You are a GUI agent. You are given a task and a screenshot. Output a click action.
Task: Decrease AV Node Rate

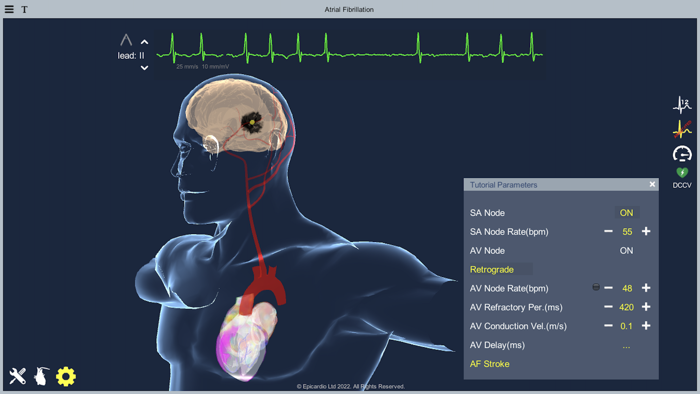point(608,288)
